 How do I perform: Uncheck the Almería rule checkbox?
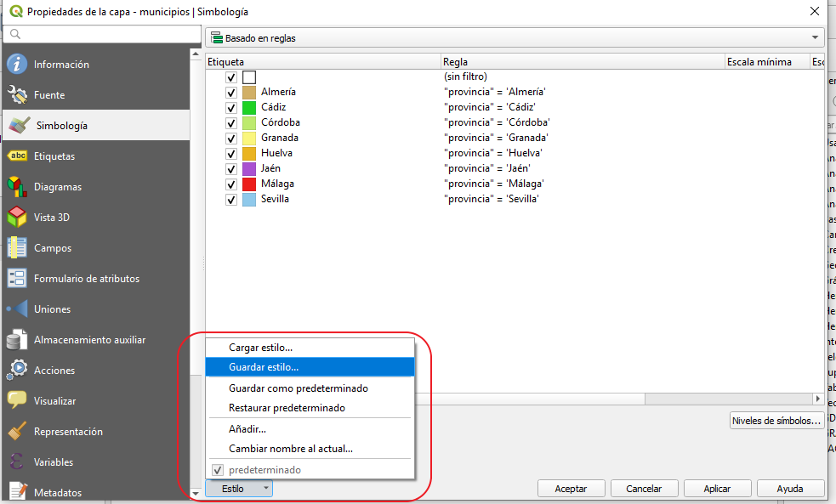(230, 92)
